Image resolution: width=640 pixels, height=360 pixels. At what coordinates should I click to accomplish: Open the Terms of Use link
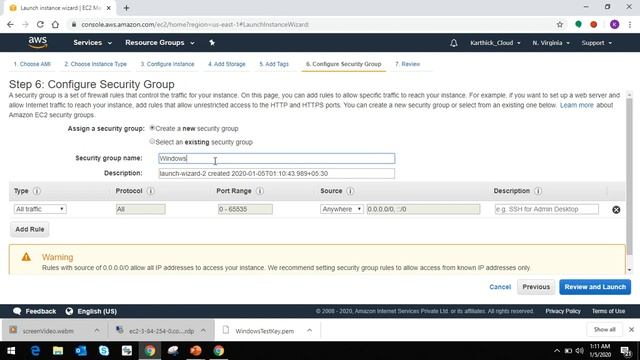[x=608, y=311]
